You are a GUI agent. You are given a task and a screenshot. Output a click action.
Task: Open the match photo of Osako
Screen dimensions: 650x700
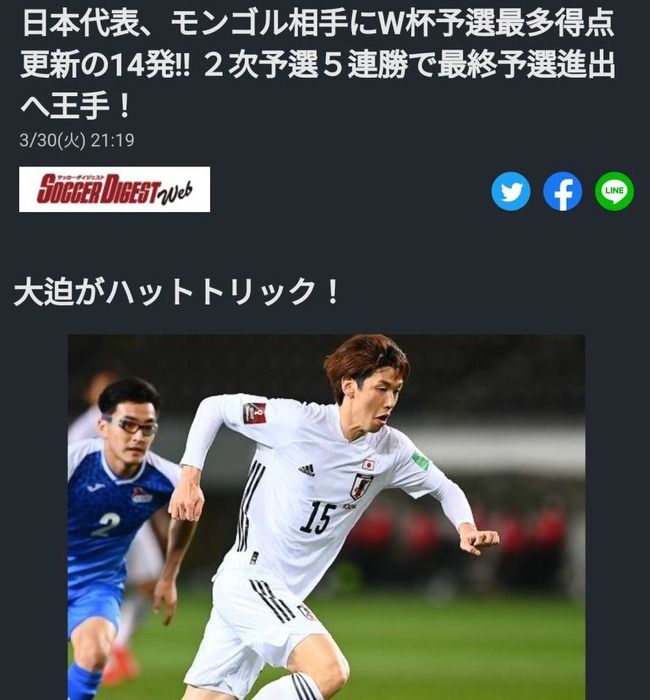pyautogui.click(x=326, y=517)
